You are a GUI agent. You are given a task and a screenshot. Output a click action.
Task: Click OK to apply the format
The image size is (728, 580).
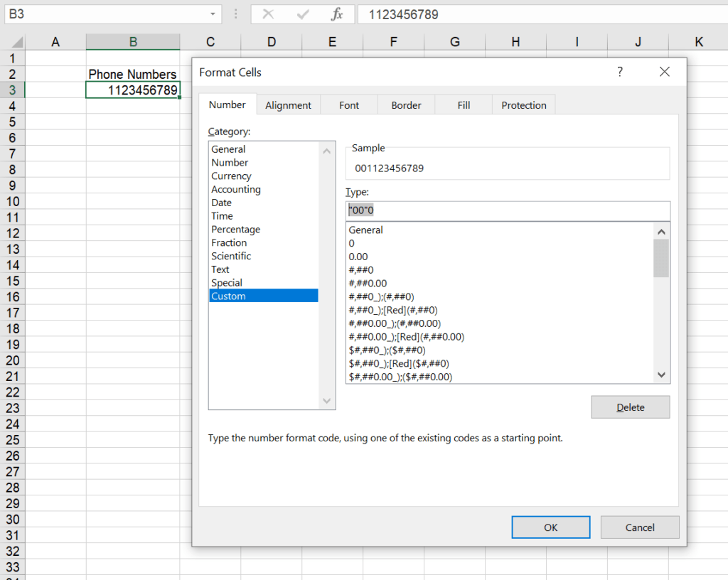[x=551, y=527]
